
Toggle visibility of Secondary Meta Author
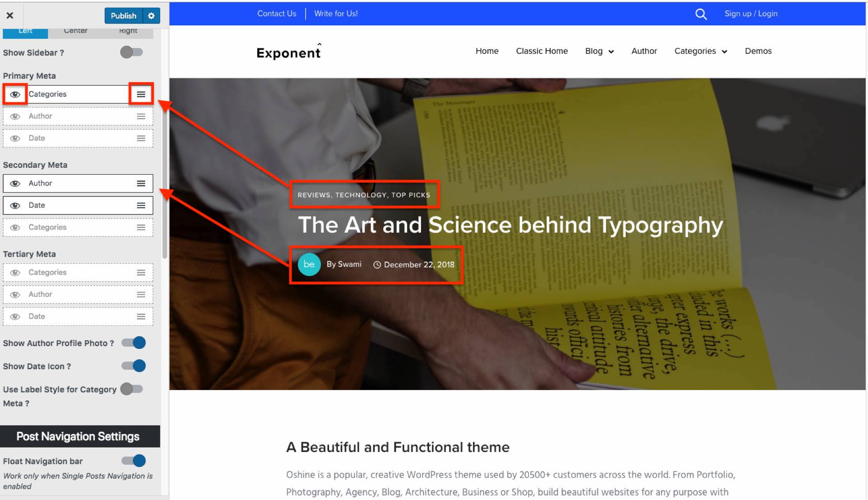(15, 183)
